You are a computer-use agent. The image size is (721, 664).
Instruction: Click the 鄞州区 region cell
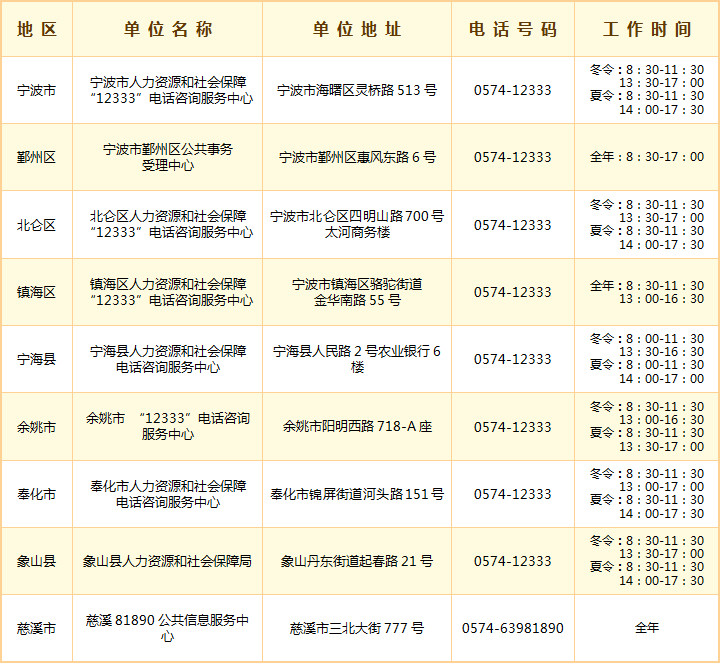coord(37,157)
